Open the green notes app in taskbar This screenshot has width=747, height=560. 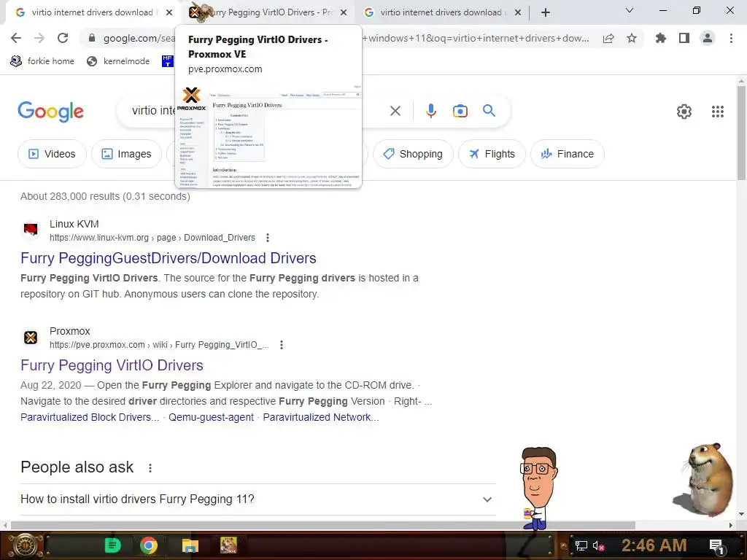coord(112,545)
